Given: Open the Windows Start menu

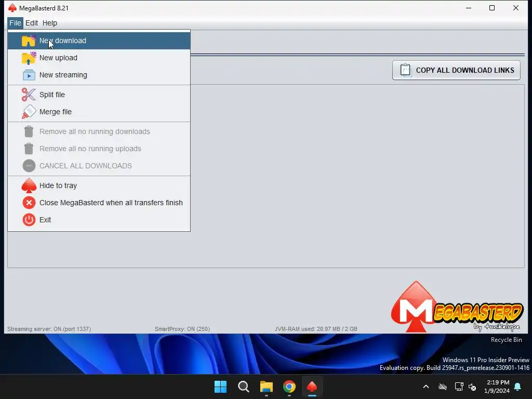Looking at the screenshot, I should click(220, 387).
